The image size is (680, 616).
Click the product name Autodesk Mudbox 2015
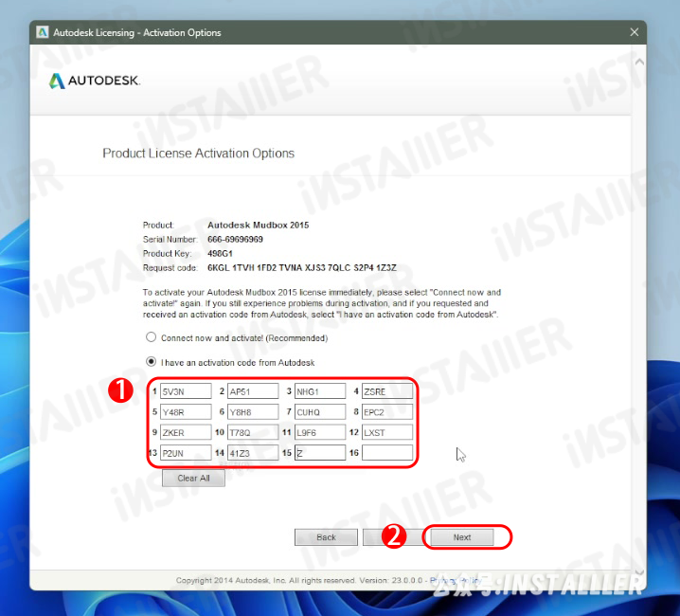(258, 225)
